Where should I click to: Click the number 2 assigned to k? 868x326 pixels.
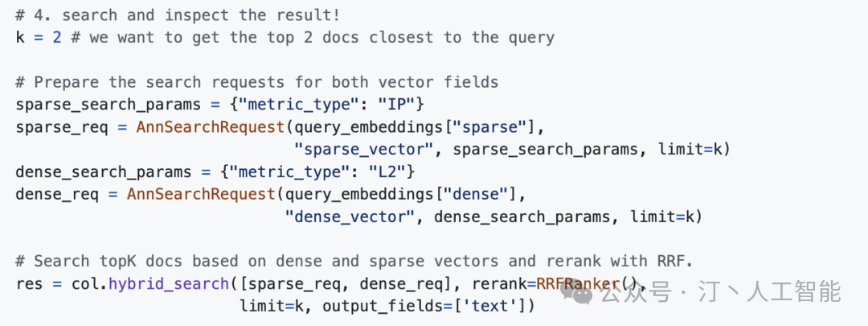(57, 38)
